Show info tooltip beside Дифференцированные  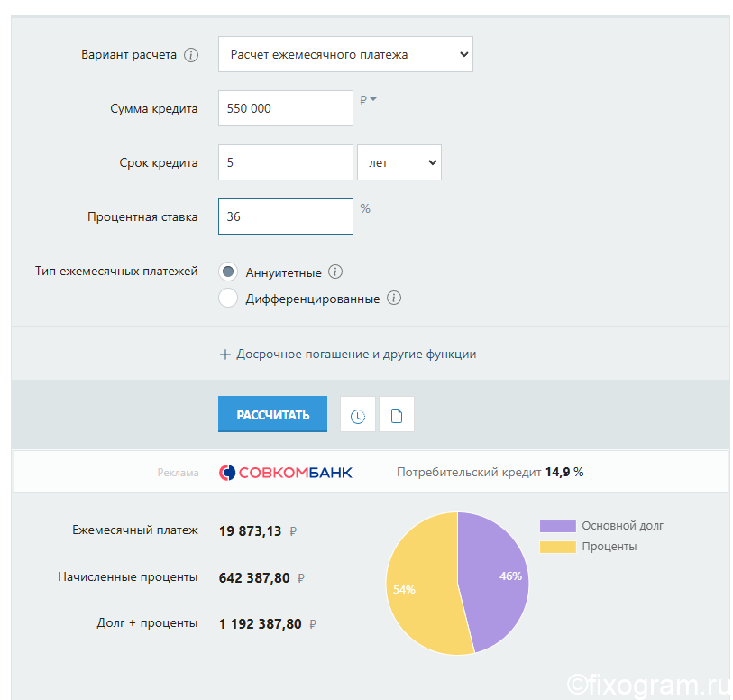tap(394, 298)
